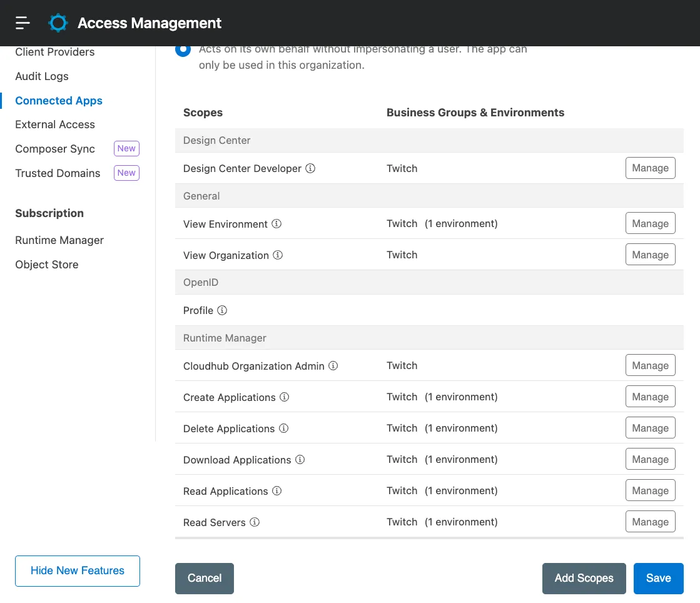Show info for View Organization scope
This screenshot has width=700, height=603.
278,255
